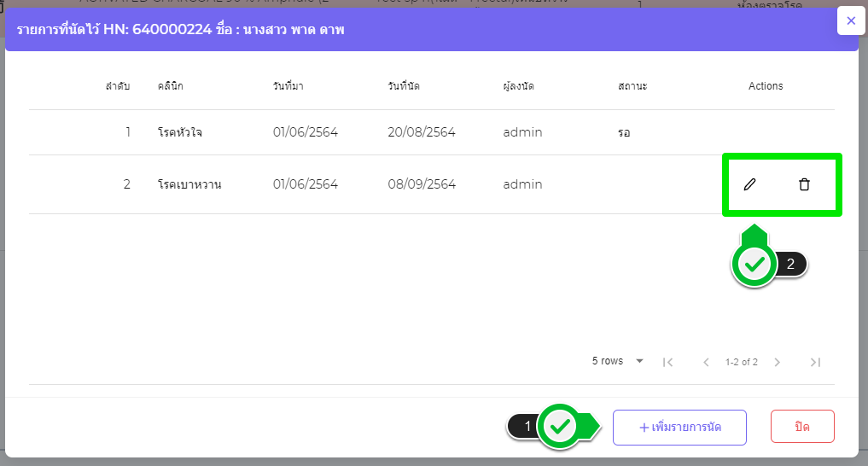
Task: Click the สถานะ column header
Action: click(633, 86)
